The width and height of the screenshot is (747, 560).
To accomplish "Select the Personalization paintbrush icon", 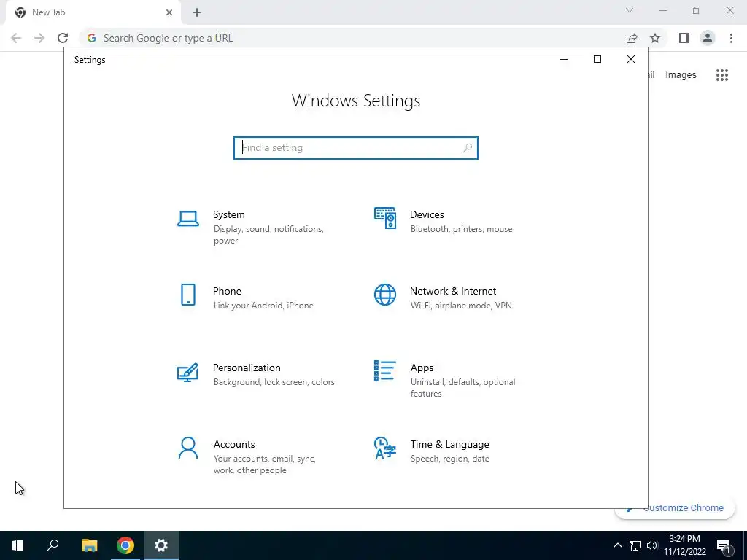I will [187, 372].
